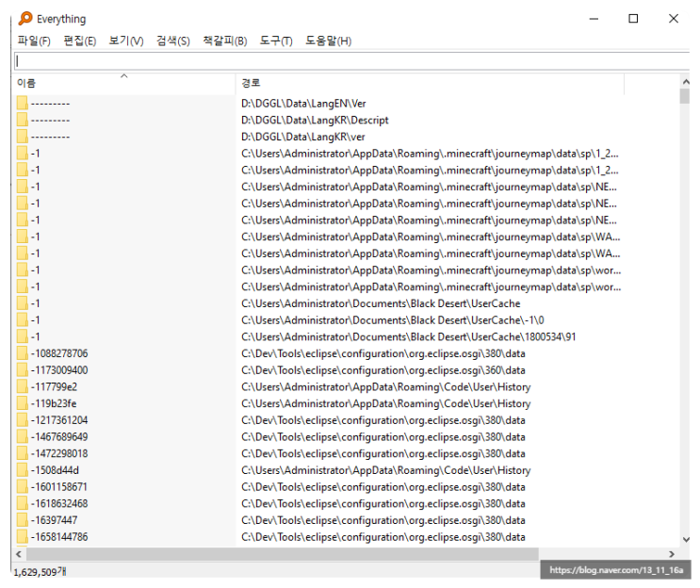Click folder icon of -119b23fe
This screenshot has width=700, height=588.
pyautogui.click(x=23, y=403)
